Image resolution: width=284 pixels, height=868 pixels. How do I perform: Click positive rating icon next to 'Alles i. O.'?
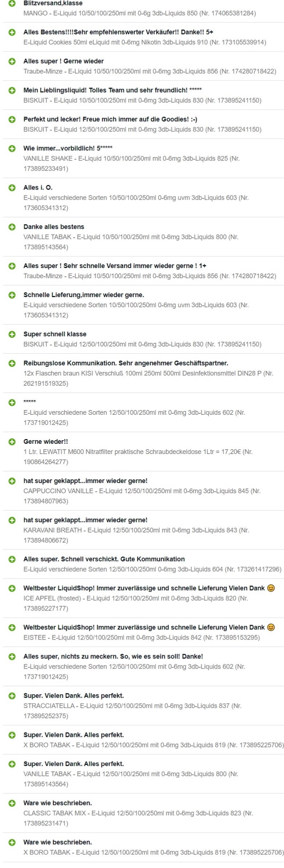(12, 188)
